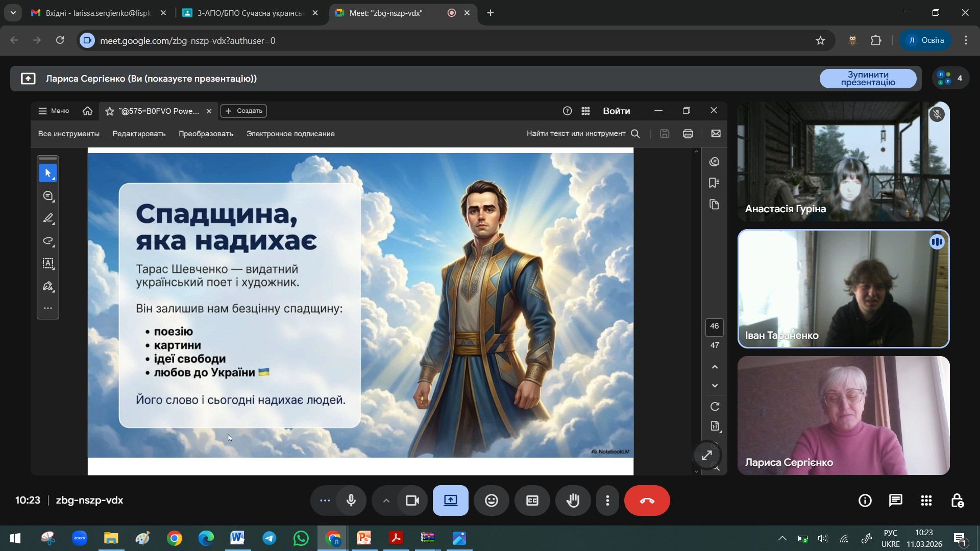
Task: Click the red leave call button
Action: (647, 500)
